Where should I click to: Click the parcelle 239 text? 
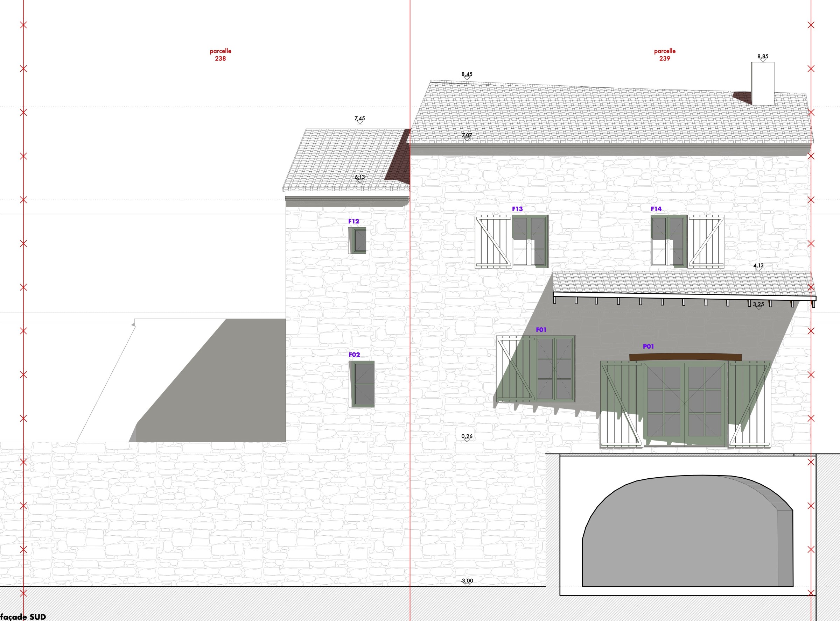(x=665, y=55)
